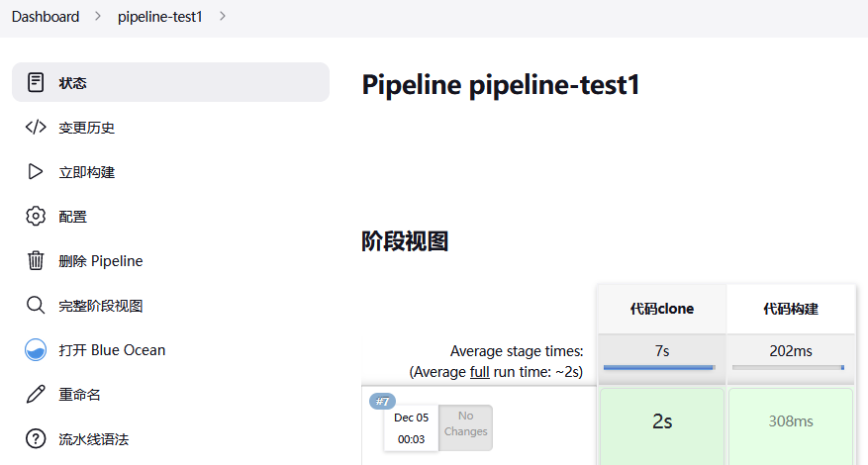Click the 代码clone average time progress bar

coord(660,368)
